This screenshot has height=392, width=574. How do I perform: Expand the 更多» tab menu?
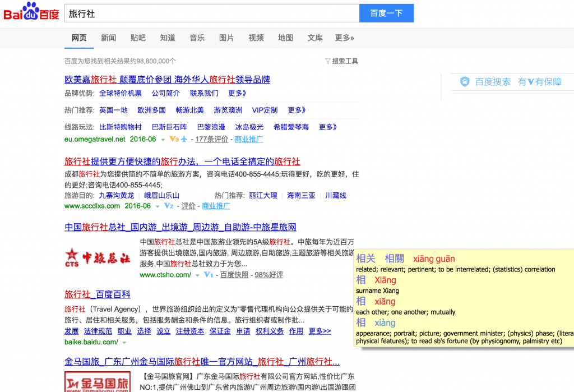point(345,38)
